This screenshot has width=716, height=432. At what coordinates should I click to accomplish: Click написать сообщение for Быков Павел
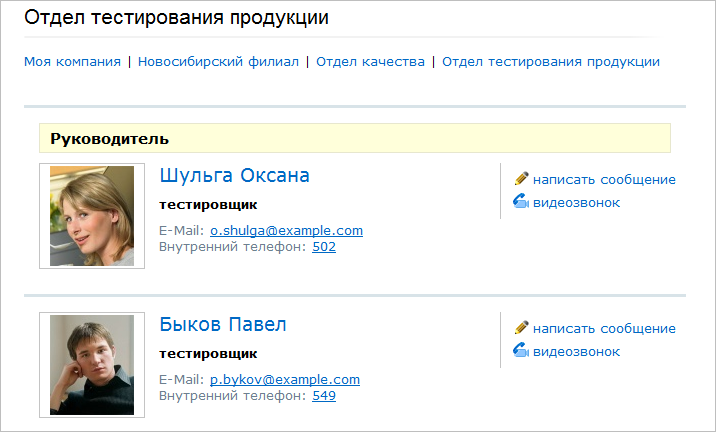tap(604, 329)
